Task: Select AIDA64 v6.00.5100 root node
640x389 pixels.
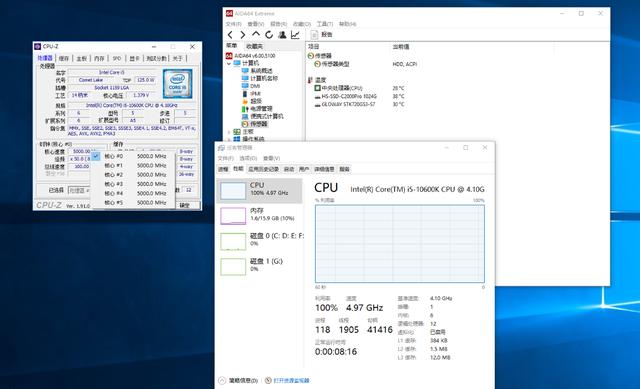Action: point(251,56)
